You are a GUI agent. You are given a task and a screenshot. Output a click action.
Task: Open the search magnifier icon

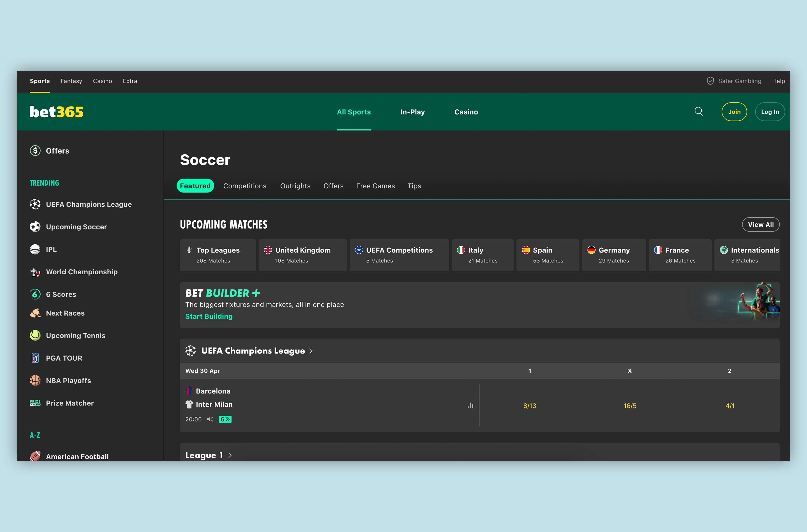[x=698, y=112]
